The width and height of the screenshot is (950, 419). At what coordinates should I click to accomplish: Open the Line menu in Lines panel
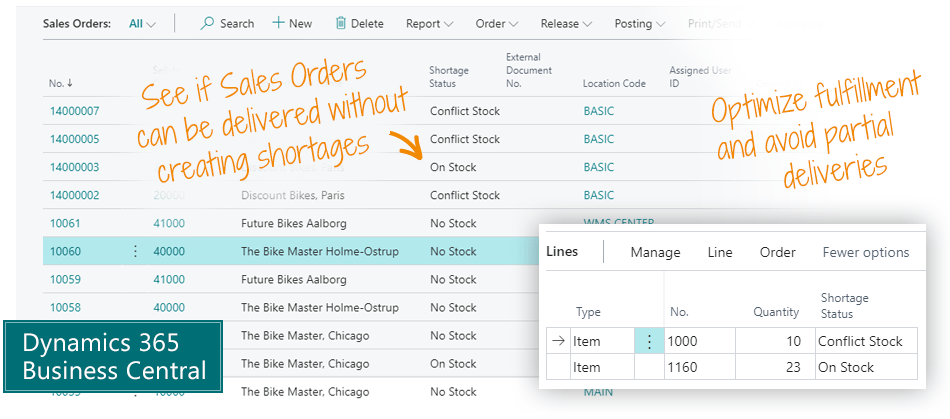coord(720,252)
